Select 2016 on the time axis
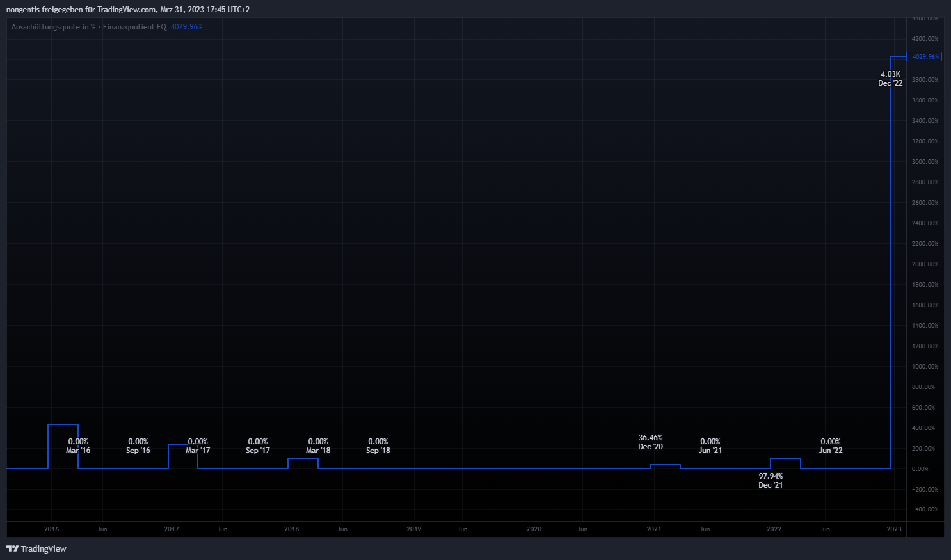Image resolution: width=951 pixels, height=560 pixels. (52, 529)
